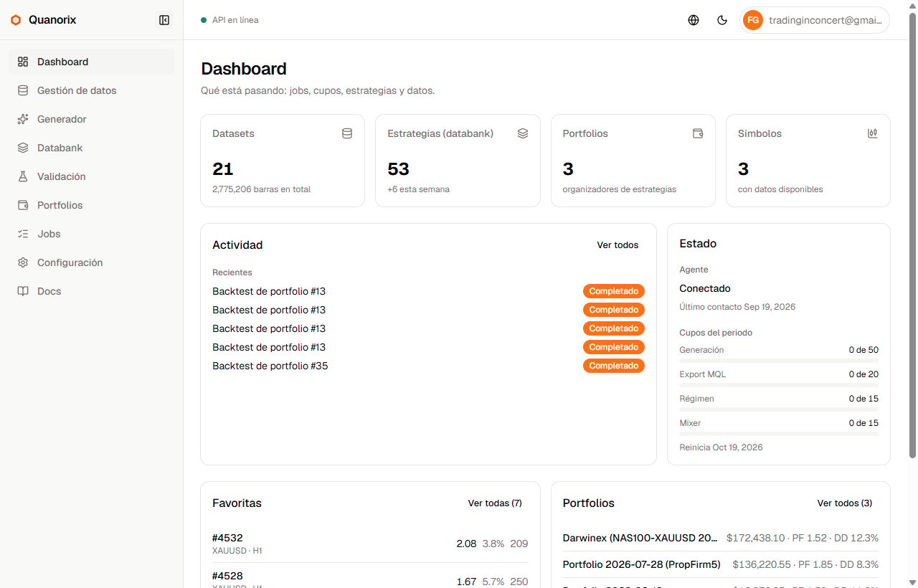Open the Gestión de datos menu item
The width and height of the screenshot is (918, 588).
(x=92, y=90)
